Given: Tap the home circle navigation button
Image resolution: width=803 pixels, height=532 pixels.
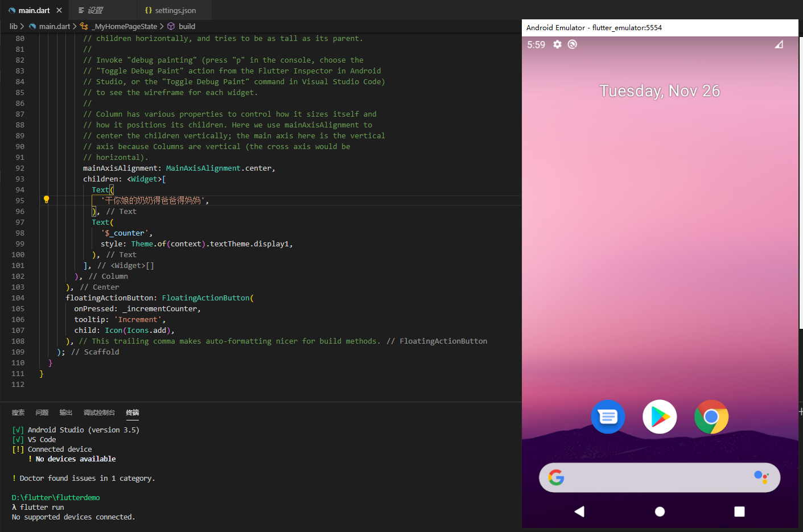Looking at the screenshot, I should coord(659,512).
